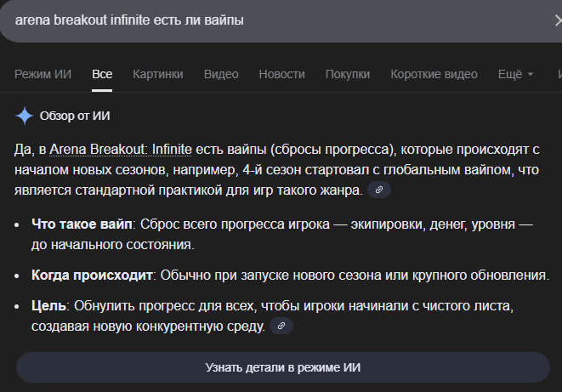Click the bold word Цель

[x=48, y=306]
